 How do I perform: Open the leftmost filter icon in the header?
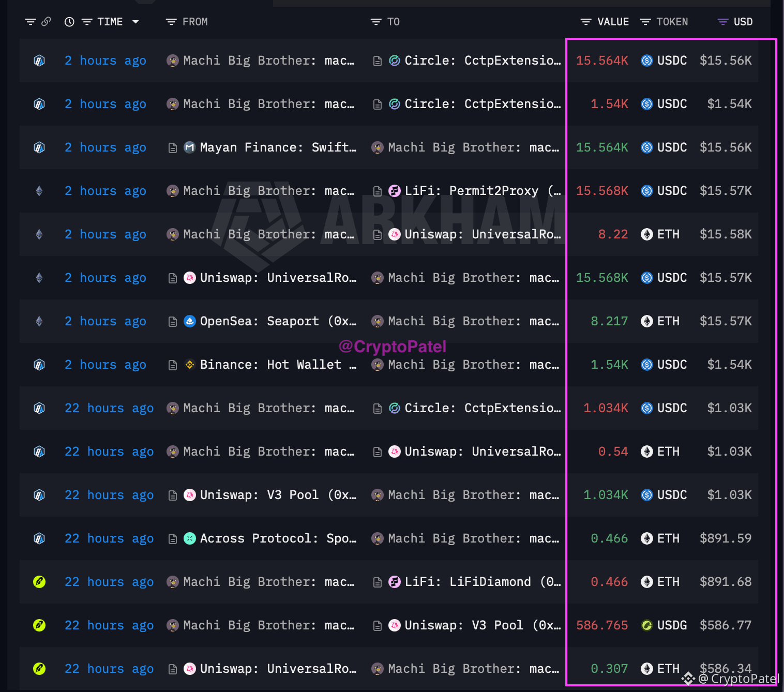[31, 22]
